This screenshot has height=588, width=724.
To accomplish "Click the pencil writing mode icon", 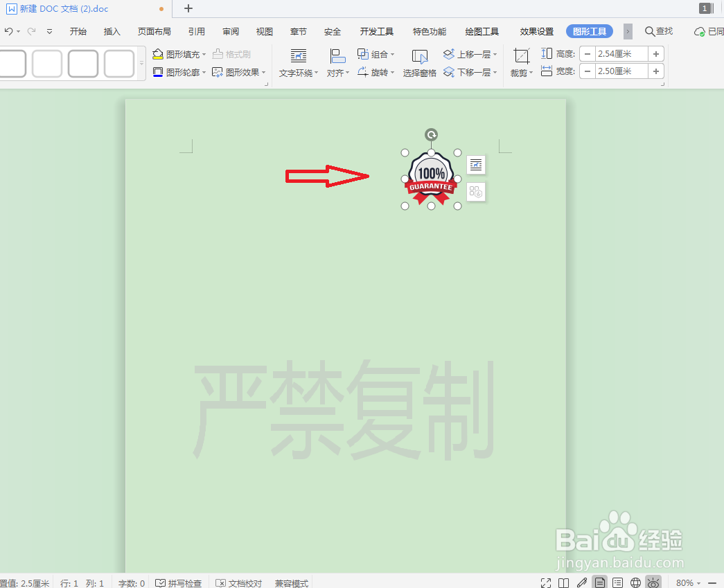I will (x=582, y=583).
